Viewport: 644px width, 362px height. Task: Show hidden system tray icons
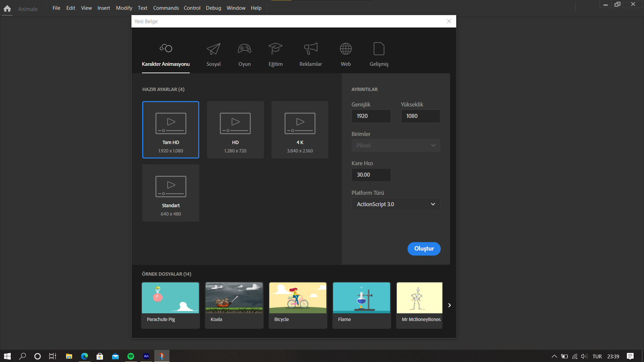click(x=554, y=356)
